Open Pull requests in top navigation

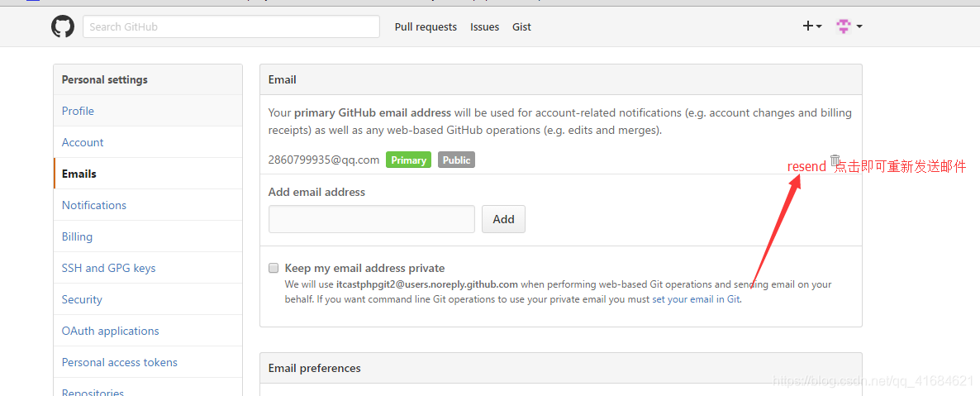[x=426, y=27]
